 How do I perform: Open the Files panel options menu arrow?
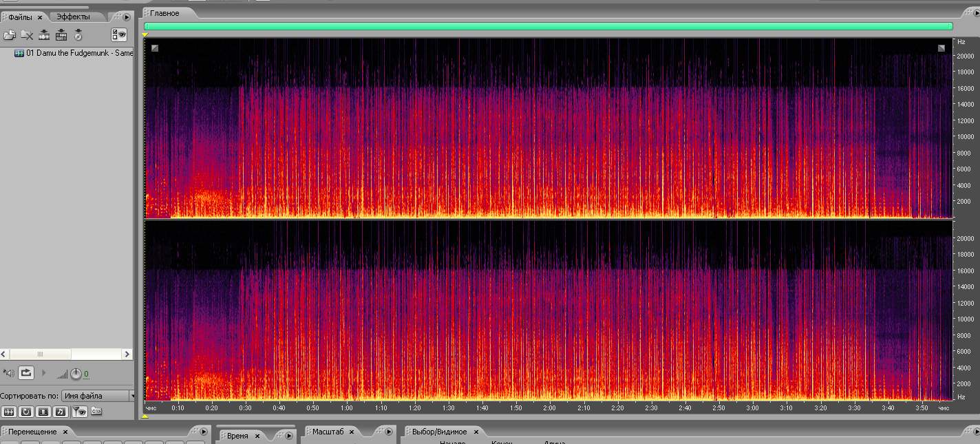[127, 17]
